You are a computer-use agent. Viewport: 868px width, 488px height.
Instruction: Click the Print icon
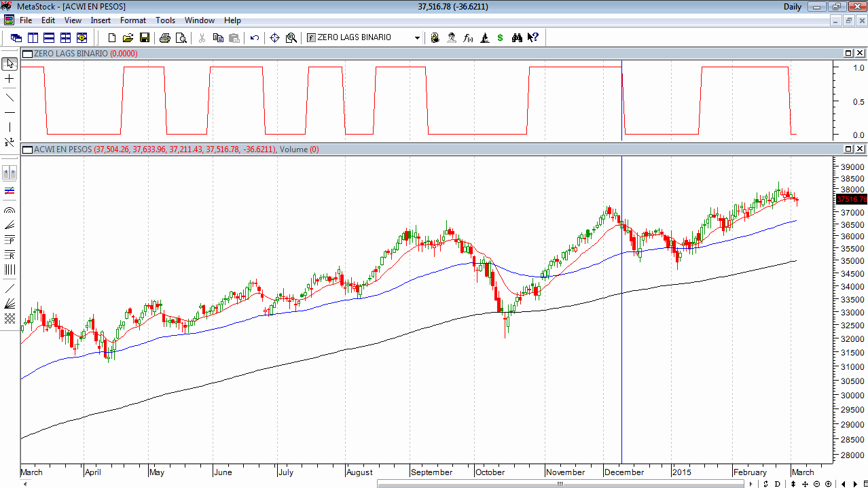point(165,38)
